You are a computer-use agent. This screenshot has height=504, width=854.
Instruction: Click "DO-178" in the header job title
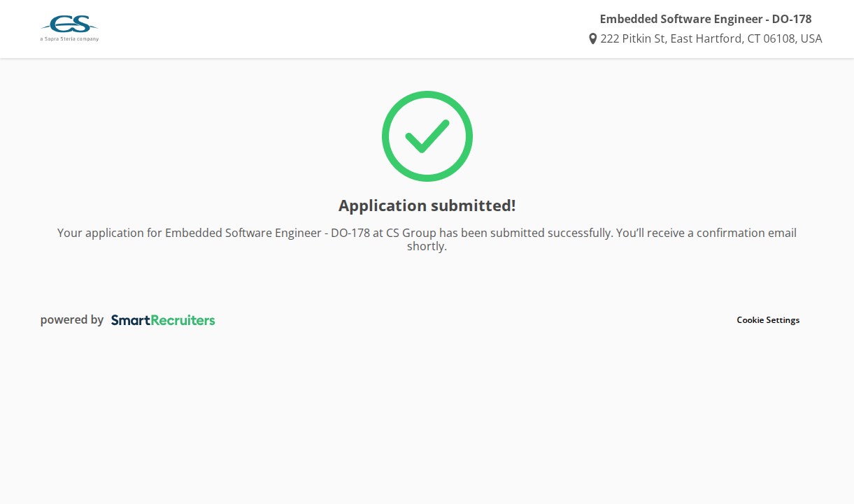click(x=792, y=19)
